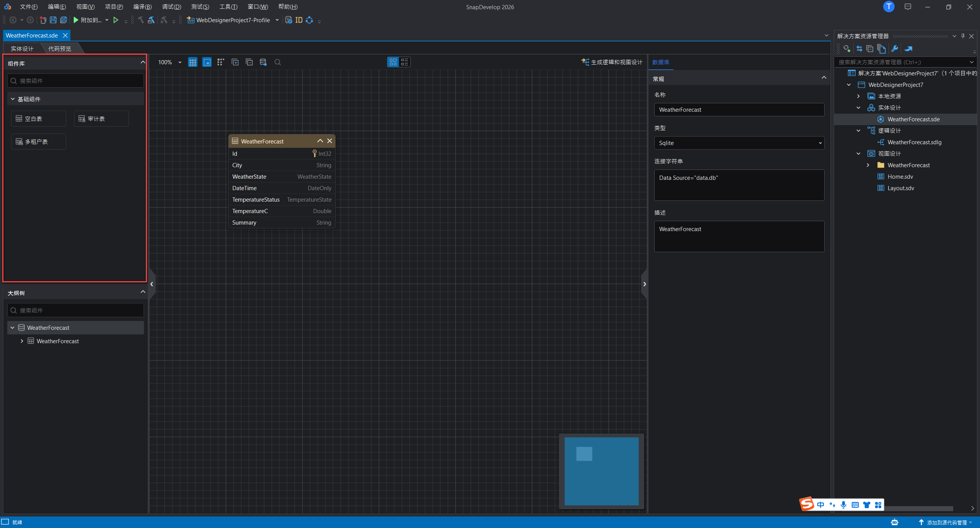The width and height of the screenshot is (980, 528).
Task: Click the database sync icon in canvas toolbar
Action: [263, 62]
